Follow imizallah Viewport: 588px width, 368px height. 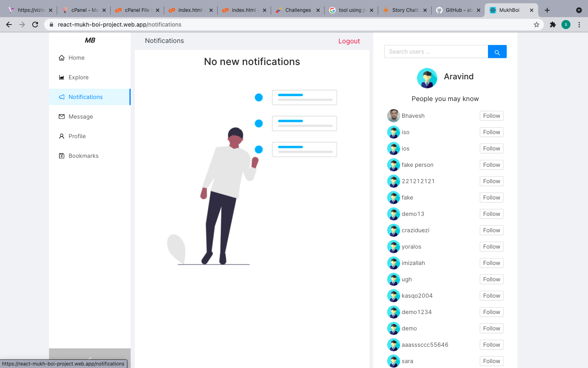pyautogui.click(x=492, y=263)
